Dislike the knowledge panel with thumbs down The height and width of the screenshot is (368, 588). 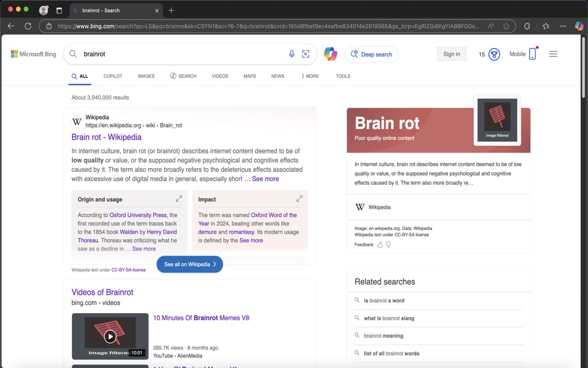[388, 245]
